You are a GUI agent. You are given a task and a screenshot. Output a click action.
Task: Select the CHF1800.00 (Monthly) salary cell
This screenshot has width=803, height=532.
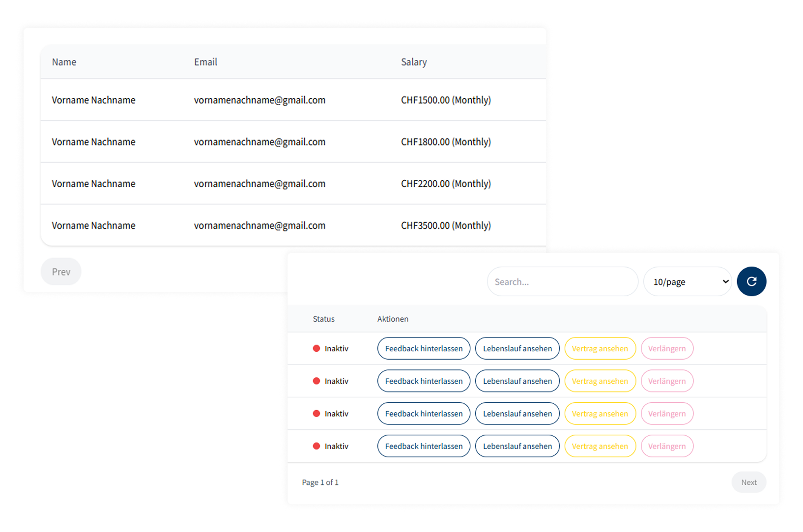[x=446, y=142]
